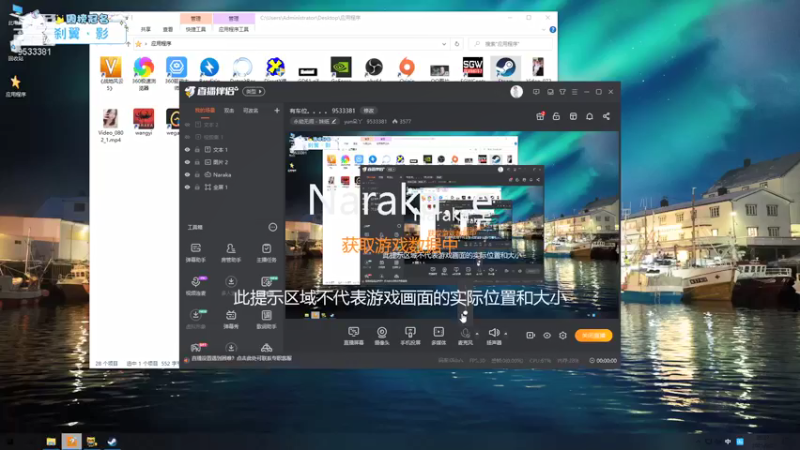
Task: Refresh the Explorer folder view
Action: pos(457,44)
